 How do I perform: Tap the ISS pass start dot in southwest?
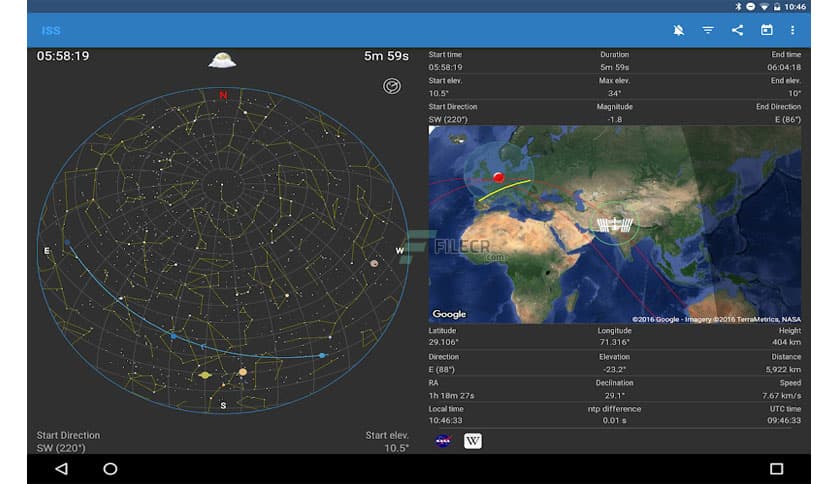(322, 355)
